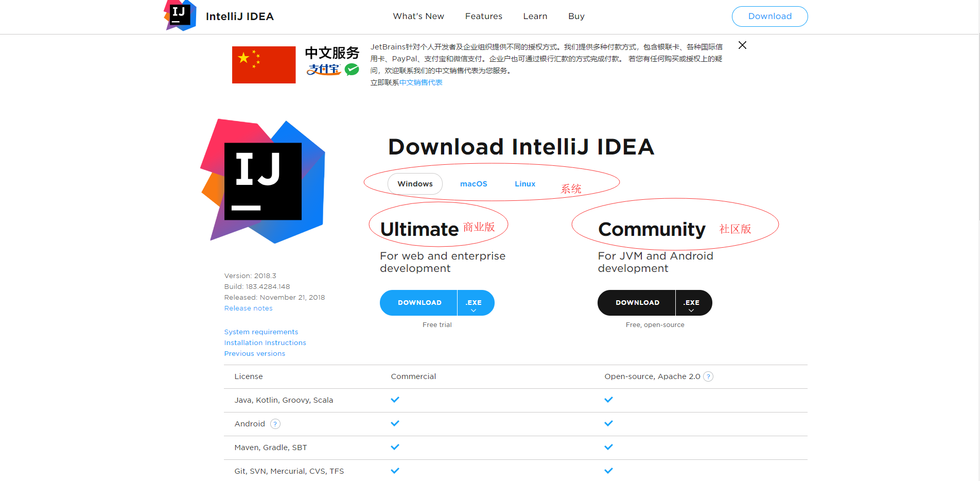Click the green WeChat pay icon

click(x=352, y=69)
